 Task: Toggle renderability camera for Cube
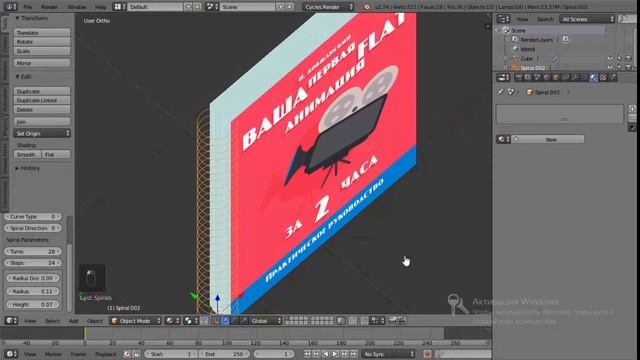629,59
